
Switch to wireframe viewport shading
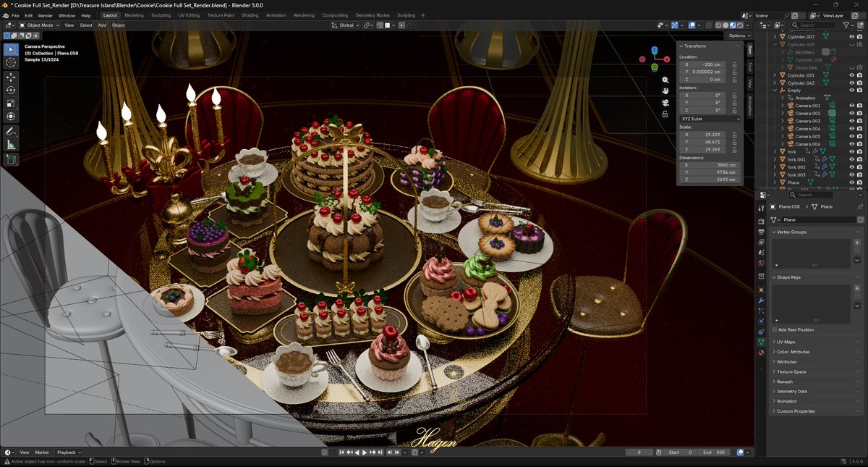(718, 25)
